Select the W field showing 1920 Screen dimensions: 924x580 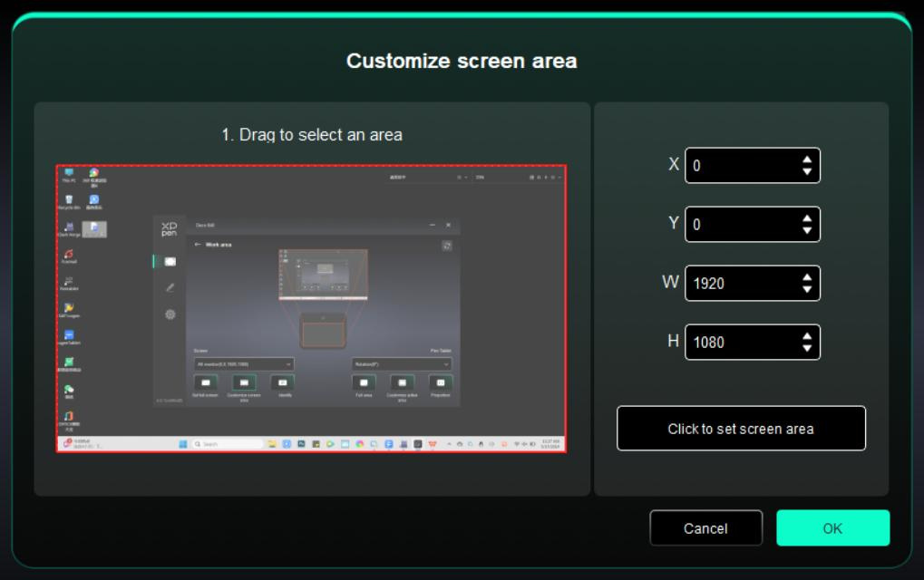[739, 284]
